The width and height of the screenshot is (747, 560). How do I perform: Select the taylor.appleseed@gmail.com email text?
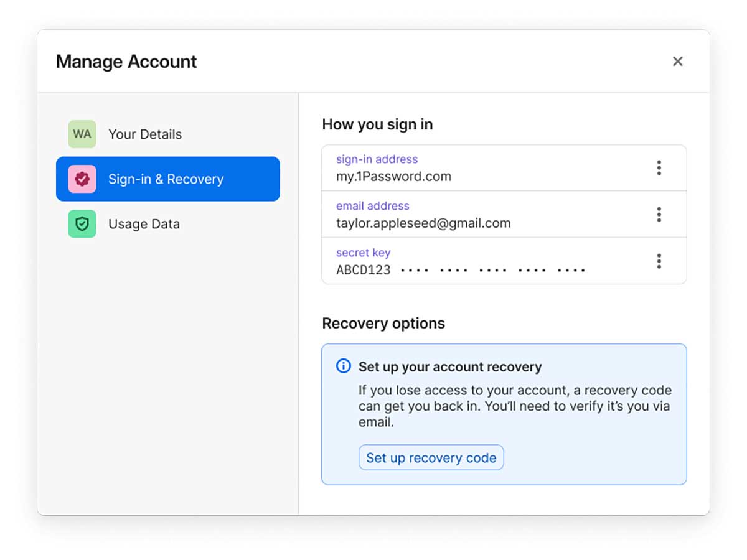423,223
